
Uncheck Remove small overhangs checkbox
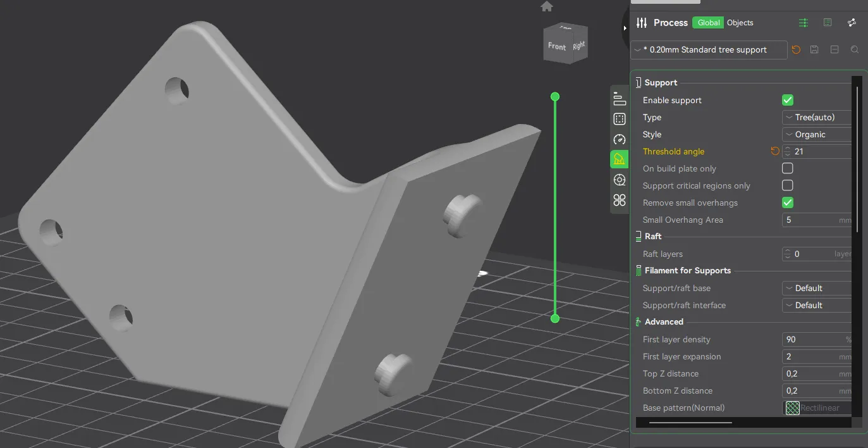tap(788, 202)
